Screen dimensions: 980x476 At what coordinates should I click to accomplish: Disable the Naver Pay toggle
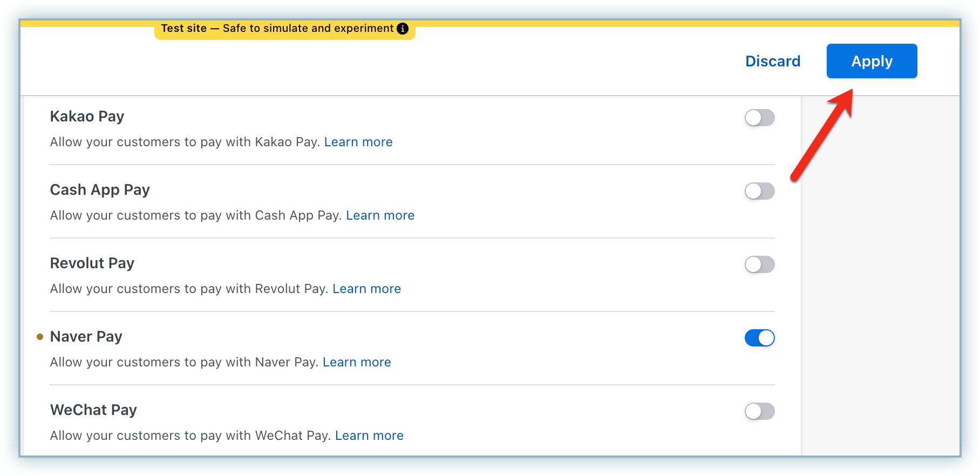pyautogui.click(x=759, y=338)
